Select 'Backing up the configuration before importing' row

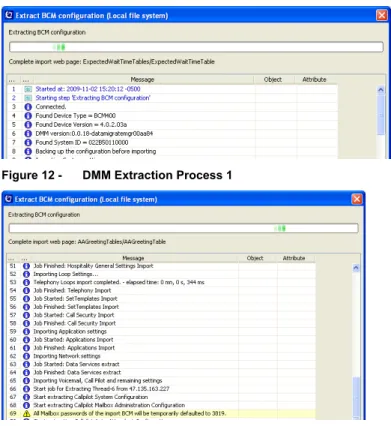point(172,152)
